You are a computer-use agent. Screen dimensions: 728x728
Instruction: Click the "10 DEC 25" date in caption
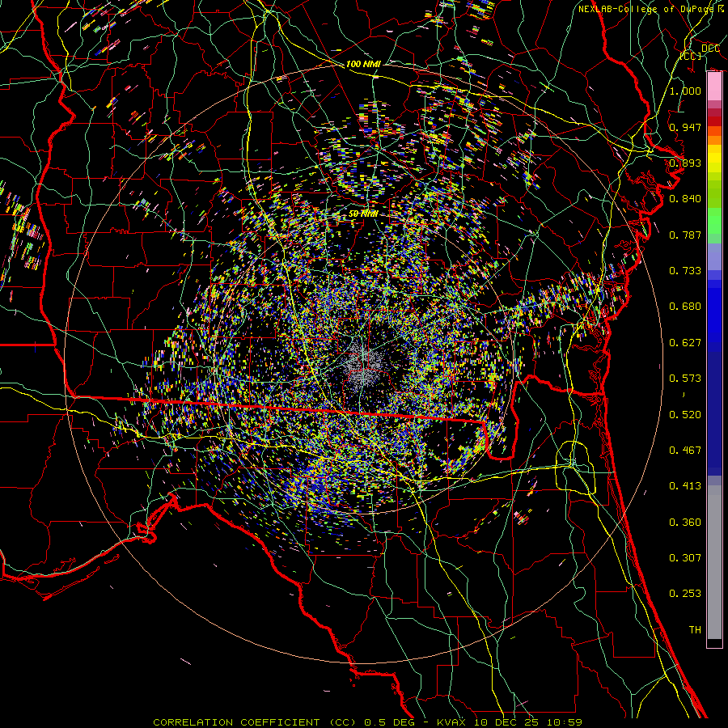(506, 722)
